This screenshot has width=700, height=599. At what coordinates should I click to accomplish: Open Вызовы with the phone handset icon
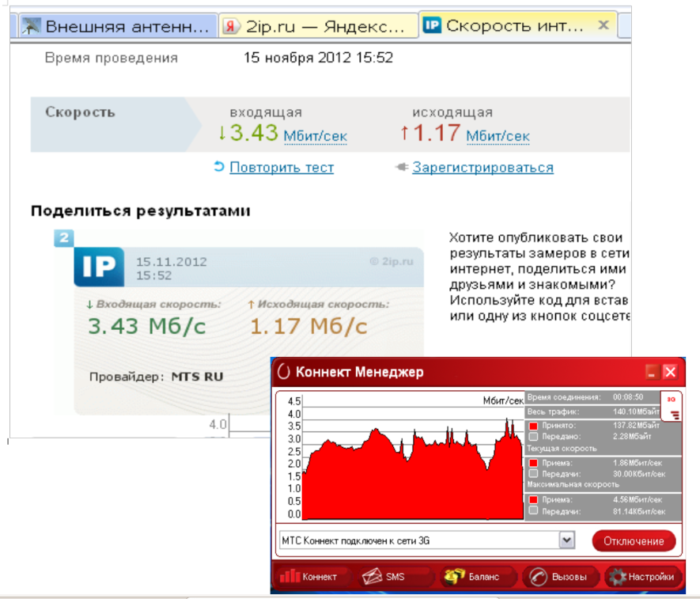(x=539, y=577)
